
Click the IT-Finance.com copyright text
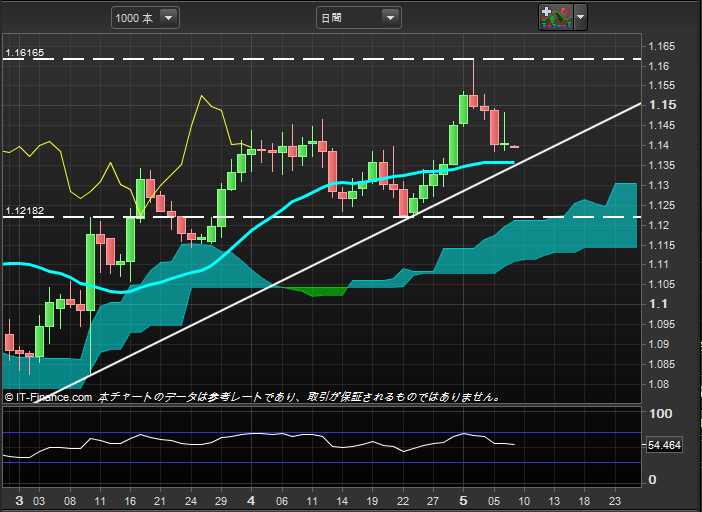pos(48,397)
